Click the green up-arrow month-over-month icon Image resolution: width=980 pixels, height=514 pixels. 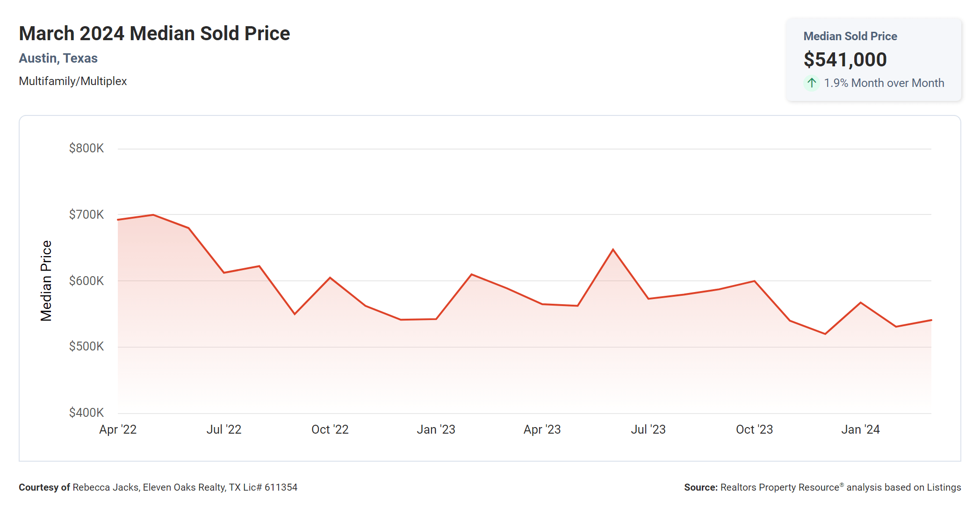click(812, 83)
